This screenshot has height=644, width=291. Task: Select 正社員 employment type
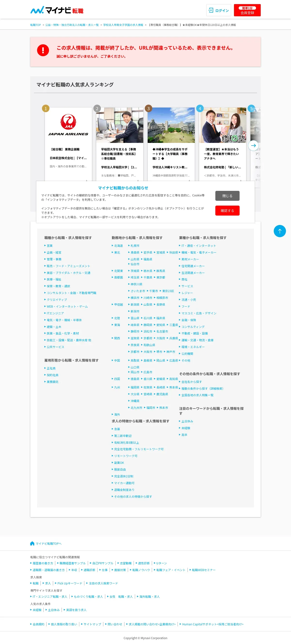[51, 368]
